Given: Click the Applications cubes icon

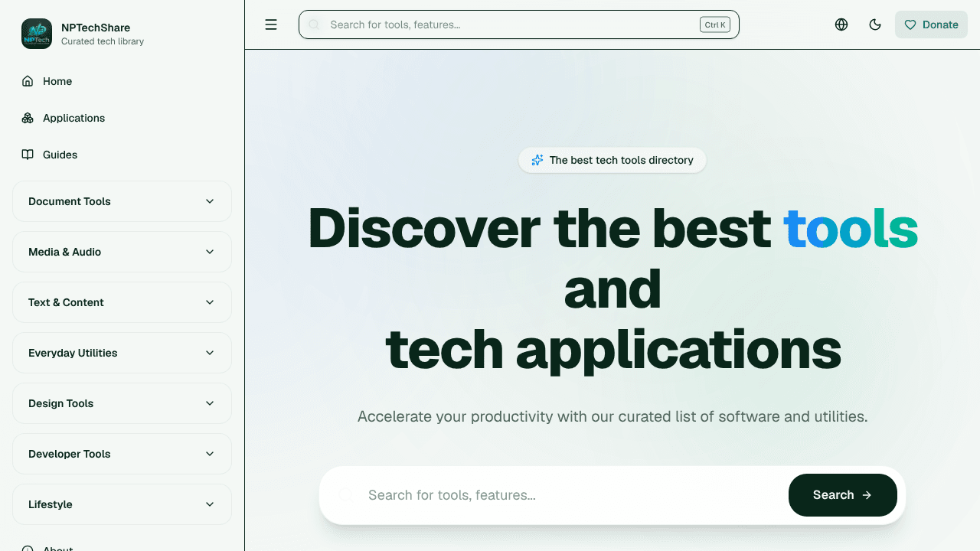Looking at the screenshot, I should [x=28, y=118].
